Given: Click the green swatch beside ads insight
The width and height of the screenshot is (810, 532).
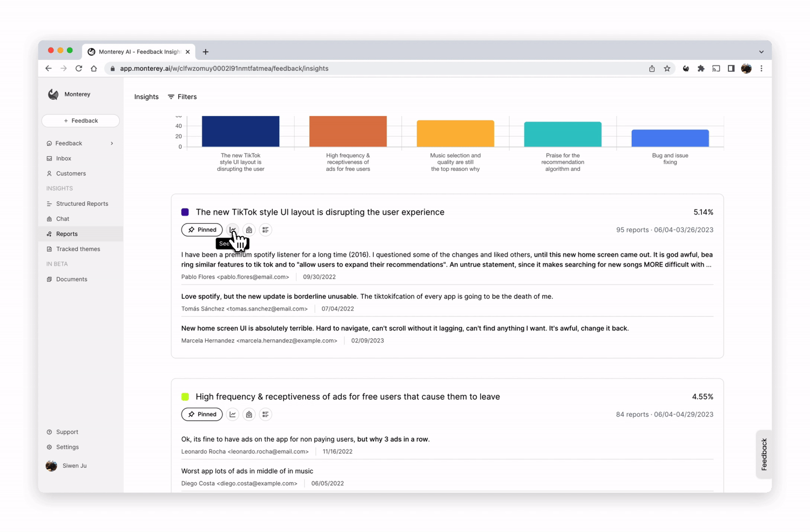Looking at the screenshot, I should click(185, 397).
